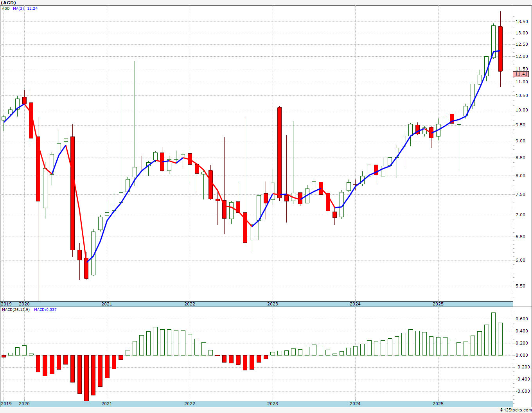Click 2019 on the MACD panel time axis
532x413 pixels.
pos(6,404)
